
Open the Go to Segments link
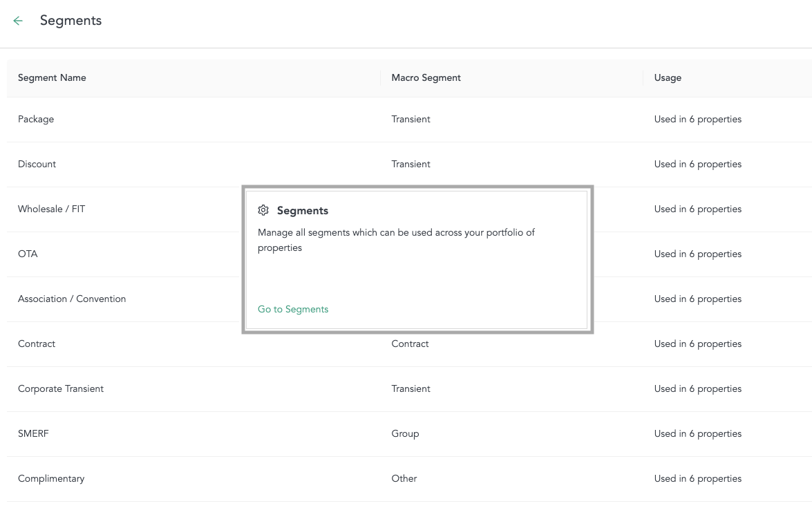point(293,309)
